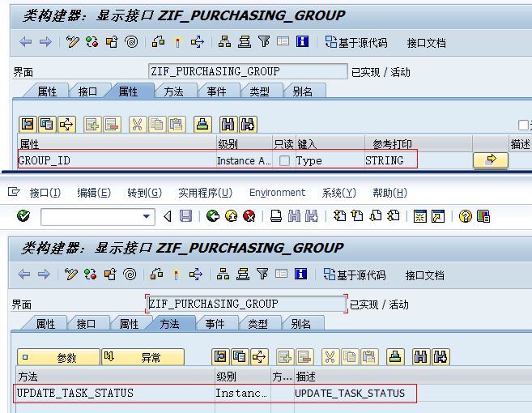Click the Customize Local Layout icon
This screenshot has height=413, width=532.
coord(483,216)
